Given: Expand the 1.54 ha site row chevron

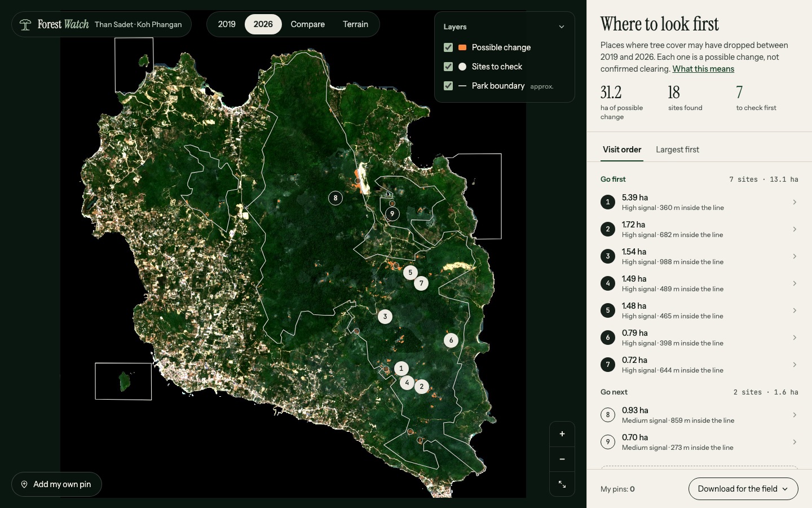Looking at the screenshot, I should pos(795,256).
